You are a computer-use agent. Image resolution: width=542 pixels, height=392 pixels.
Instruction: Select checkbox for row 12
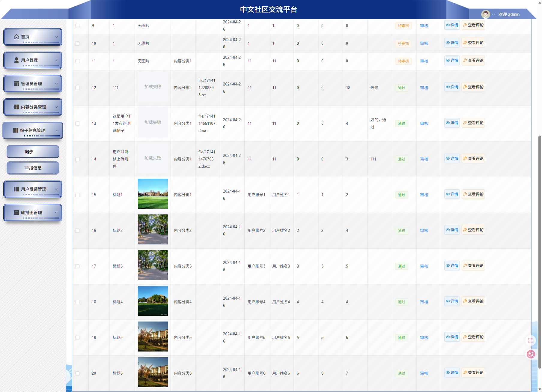[x=77, y=88]
